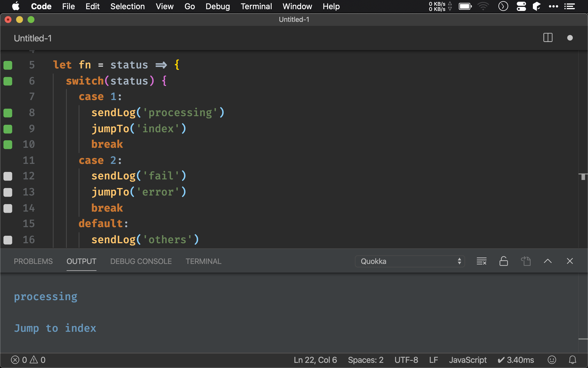Open the TERMINAL panel

[203, 261]
